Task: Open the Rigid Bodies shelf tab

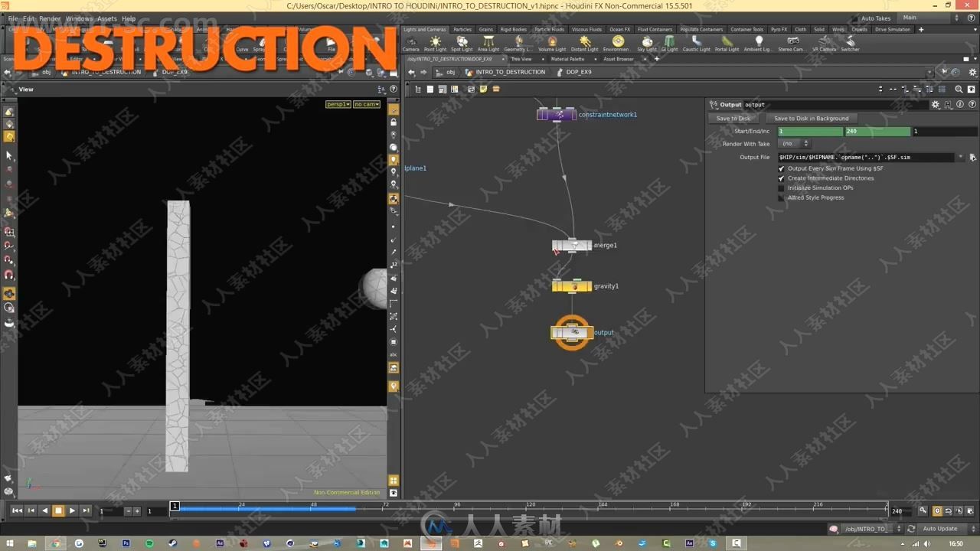Action: point(514,29)
